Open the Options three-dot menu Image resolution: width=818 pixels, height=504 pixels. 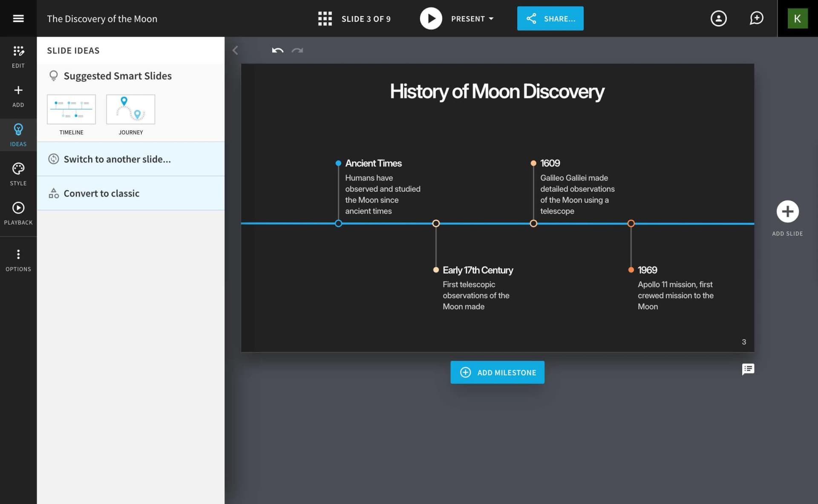click(x=18, y=260)
